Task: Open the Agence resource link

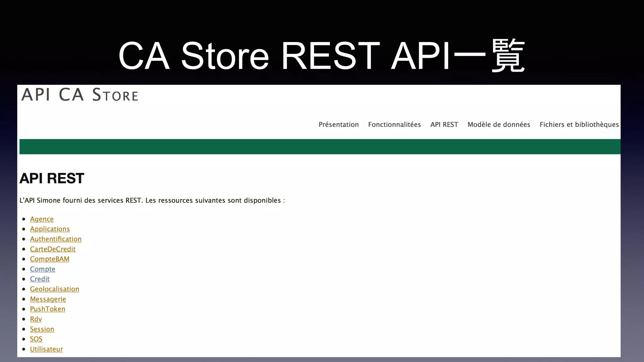Action: (42, 219)
